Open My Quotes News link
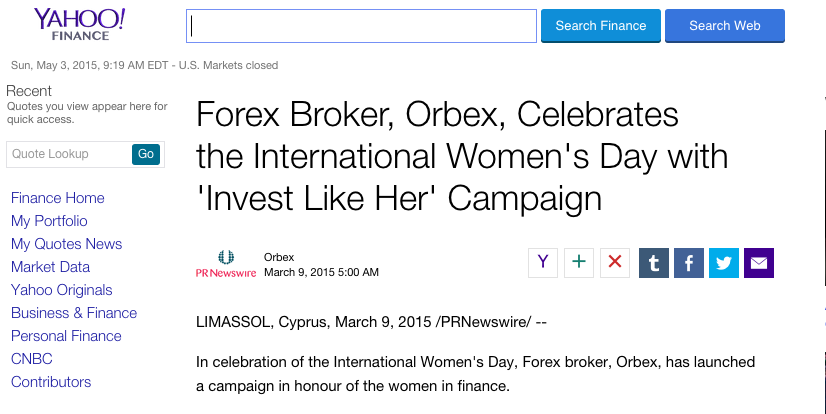 pos(66,244)
